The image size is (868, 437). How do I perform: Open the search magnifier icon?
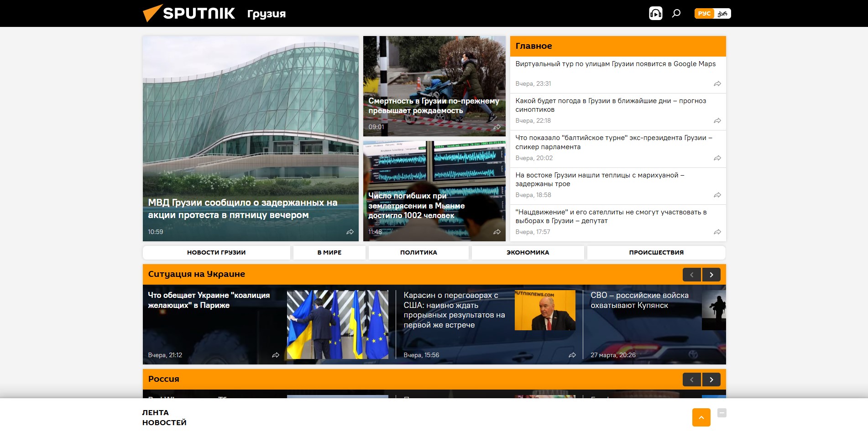(676, 13)
